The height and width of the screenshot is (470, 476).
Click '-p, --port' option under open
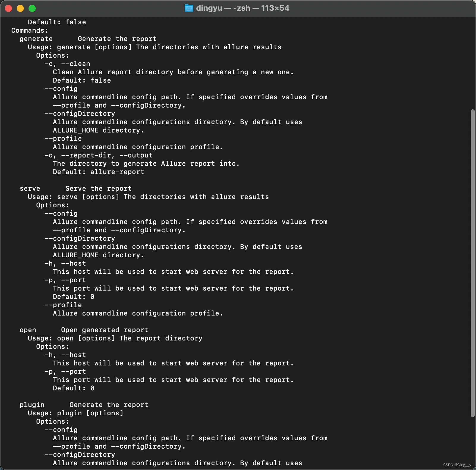pyautogui.click(x=65, y=372)
